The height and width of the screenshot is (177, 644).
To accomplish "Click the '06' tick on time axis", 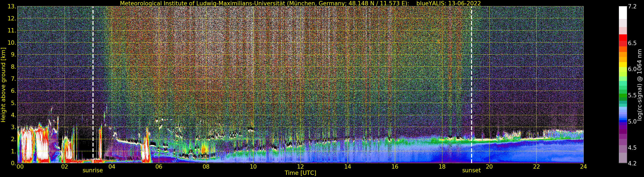I will [x=159, y=166].
